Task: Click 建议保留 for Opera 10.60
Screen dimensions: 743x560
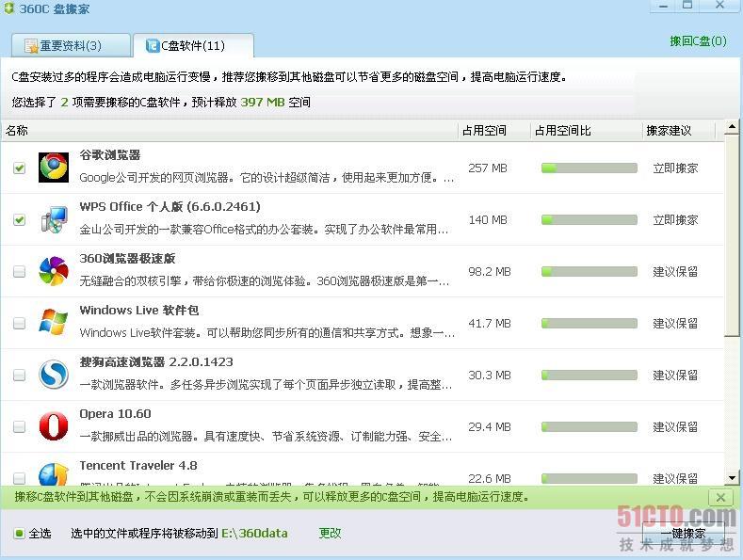Action: click(x=675, y=427)
